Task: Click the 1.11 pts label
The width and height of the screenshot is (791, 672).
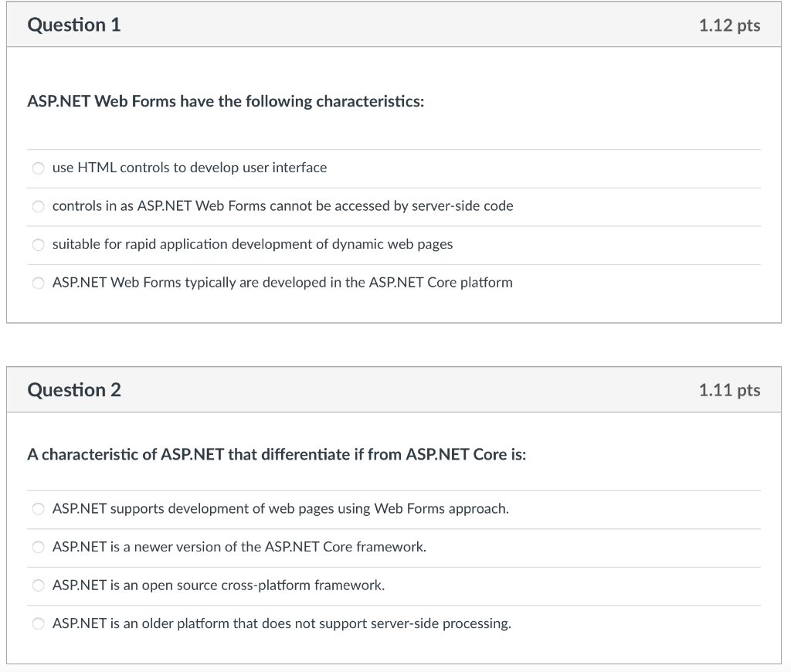Action: pyautogui.click(x=729, y=389)
